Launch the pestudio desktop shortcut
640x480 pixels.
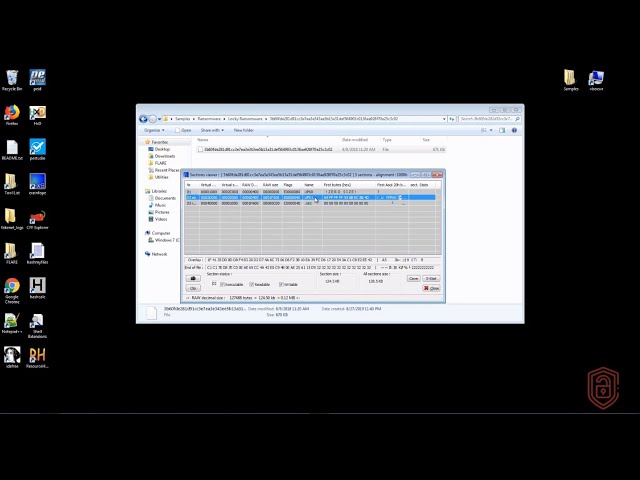coord(37,149)
